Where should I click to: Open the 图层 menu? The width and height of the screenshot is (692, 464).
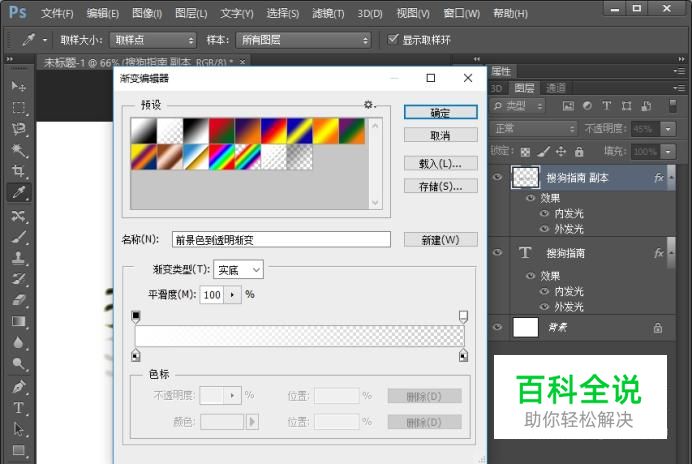(191, 14)
